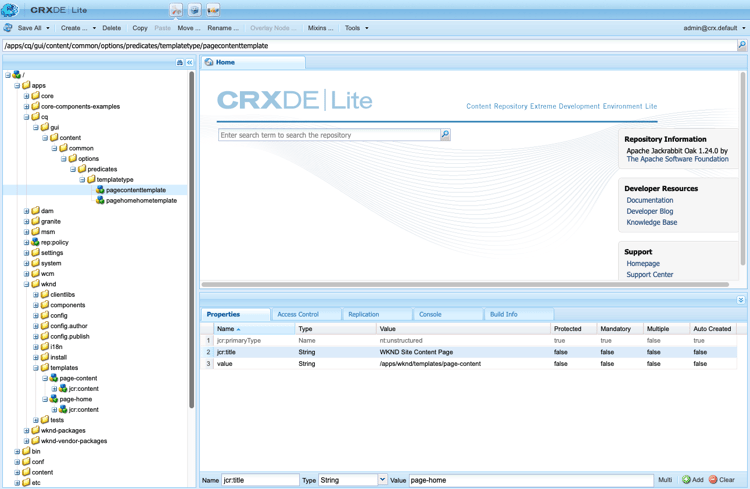
Task: Expand the core folder
Action: click(27, 96)
